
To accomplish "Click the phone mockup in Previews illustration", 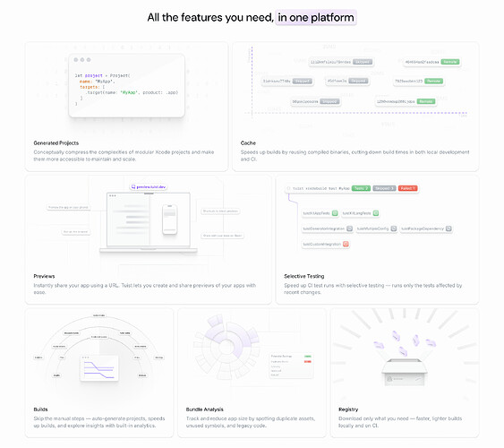I will tap(170, 219).
